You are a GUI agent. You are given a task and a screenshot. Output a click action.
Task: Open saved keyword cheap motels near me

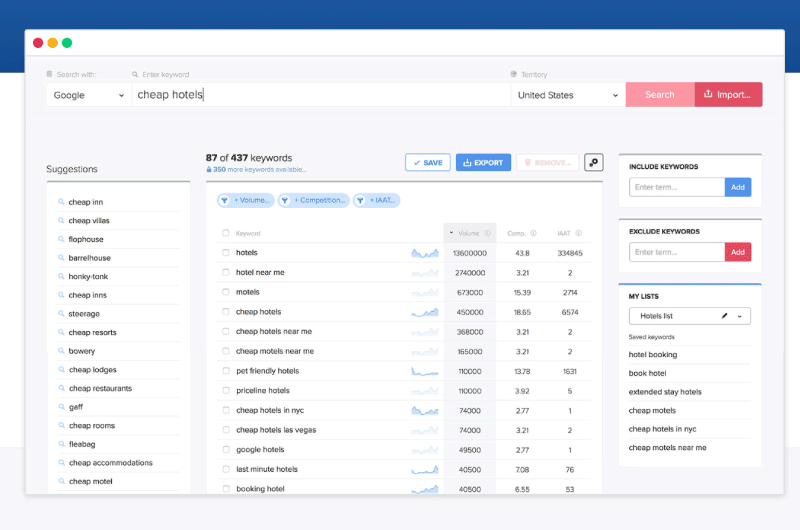(667, 447)
